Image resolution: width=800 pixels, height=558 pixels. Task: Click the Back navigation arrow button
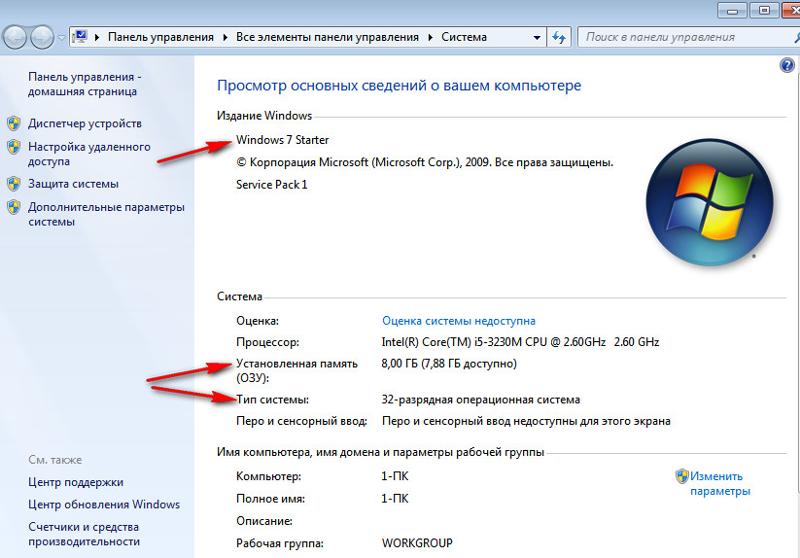(15, 37)
